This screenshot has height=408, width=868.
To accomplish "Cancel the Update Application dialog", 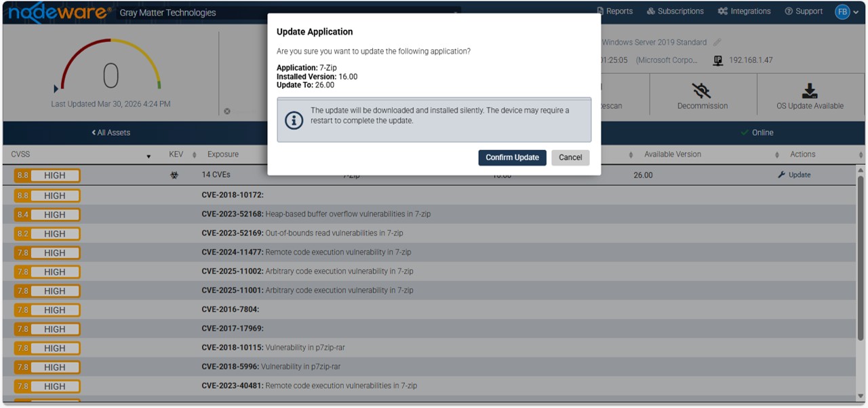I will tap(570, 157).
